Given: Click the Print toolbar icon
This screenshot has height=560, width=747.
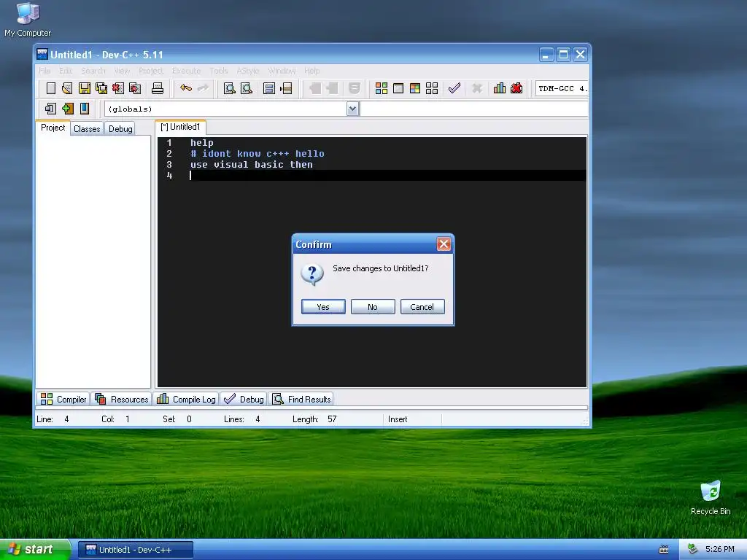Looking at the screenshot, I should coord(158,88).
